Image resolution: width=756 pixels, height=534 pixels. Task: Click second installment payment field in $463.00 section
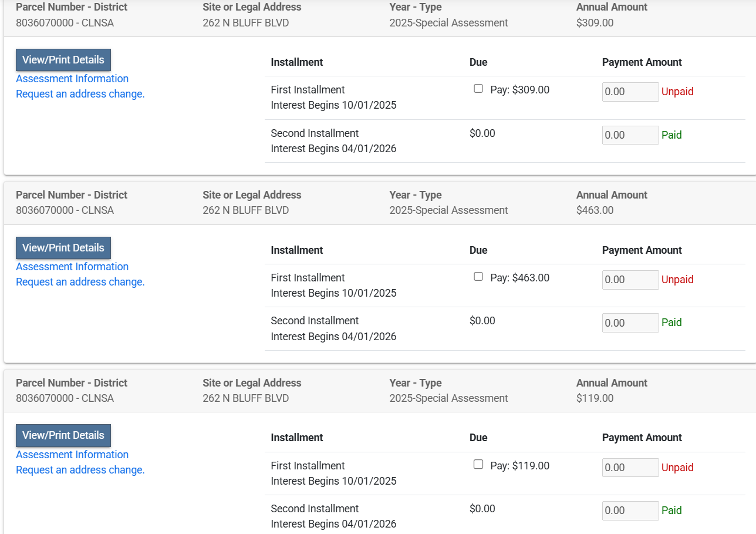tap(630, 323)
